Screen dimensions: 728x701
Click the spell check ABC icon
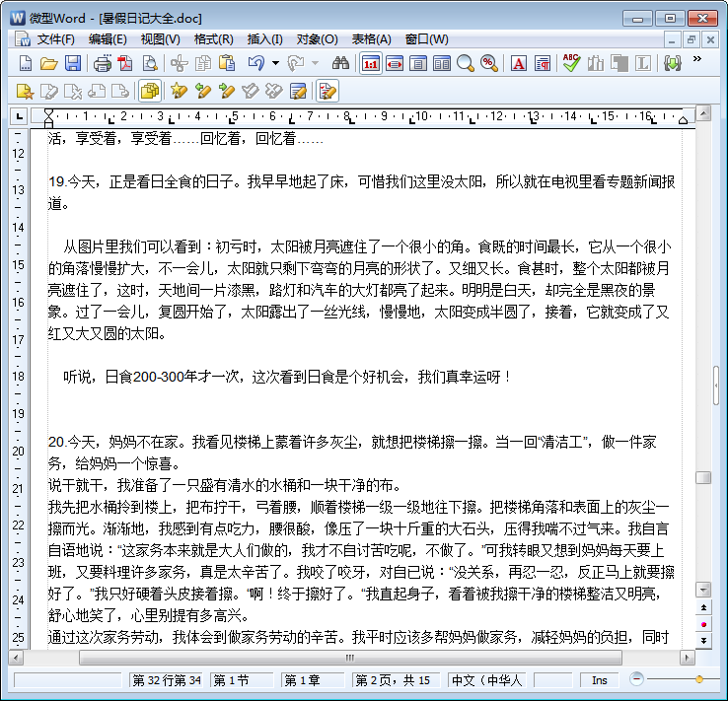pyautogui.click(x=570, y=63)
